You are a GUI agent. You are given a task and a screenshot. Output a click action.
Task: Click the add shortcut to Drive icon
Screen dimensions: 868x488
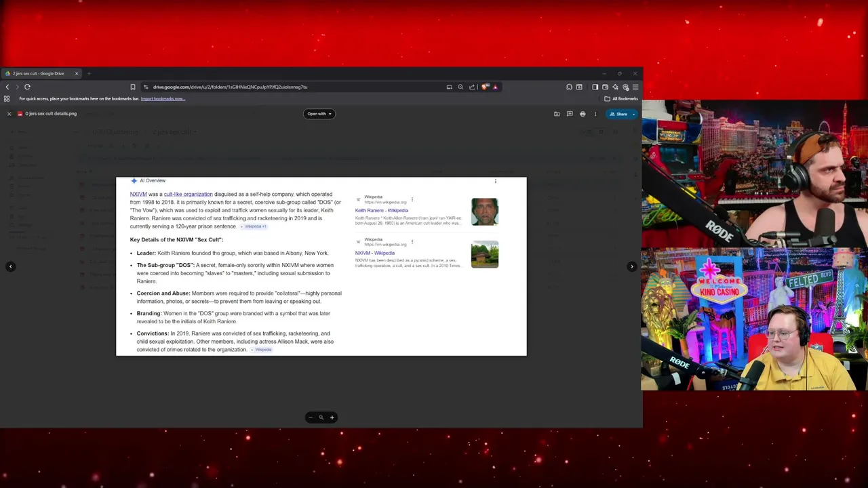coord(557,114)
